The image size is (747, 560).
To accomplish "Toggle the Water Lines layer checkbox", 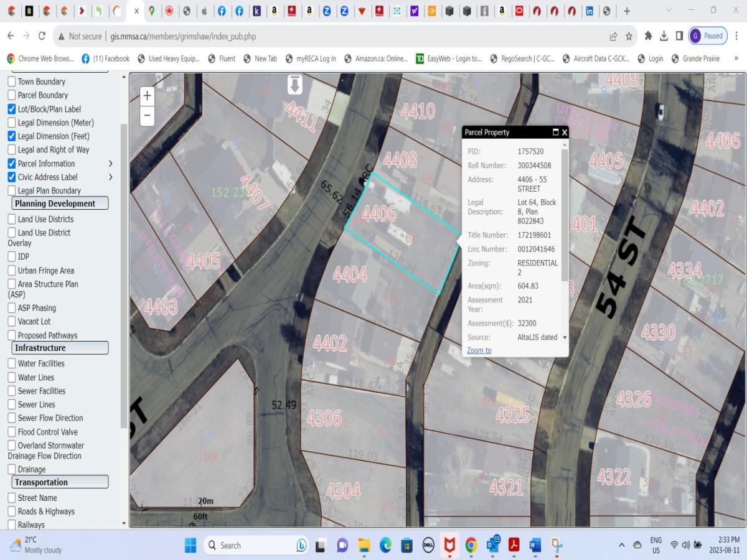I will point(12,378).
